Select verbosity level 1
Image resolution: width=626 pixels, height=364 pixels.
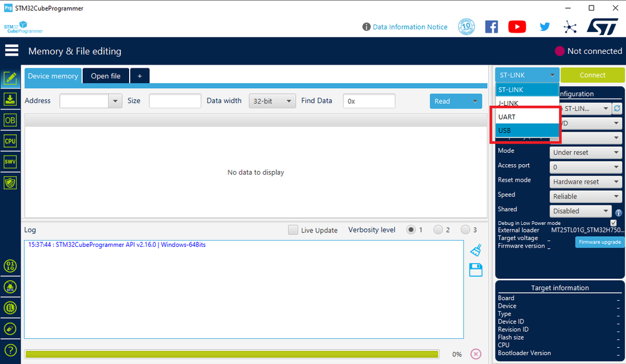(411, 229)
